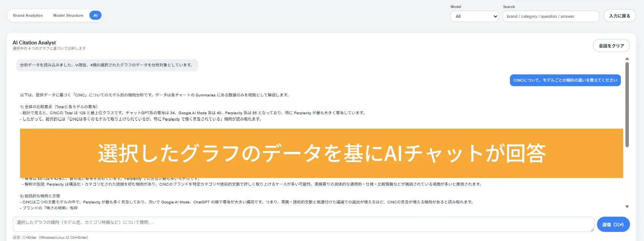
Task: Click the subtitle 選択中の4つのグラフに基づいて分析します
Action: pyautogui.click(x=49, y=48)
